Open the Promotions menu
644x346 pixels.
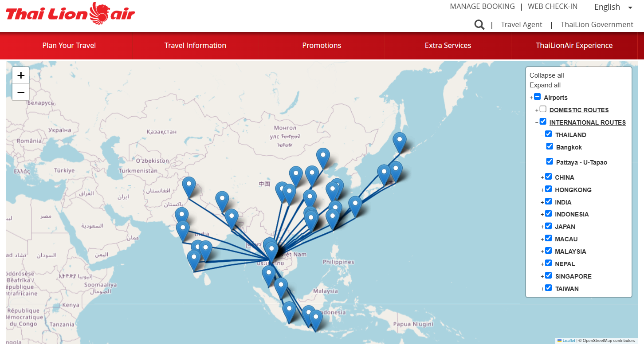click(x=322, y=45)
